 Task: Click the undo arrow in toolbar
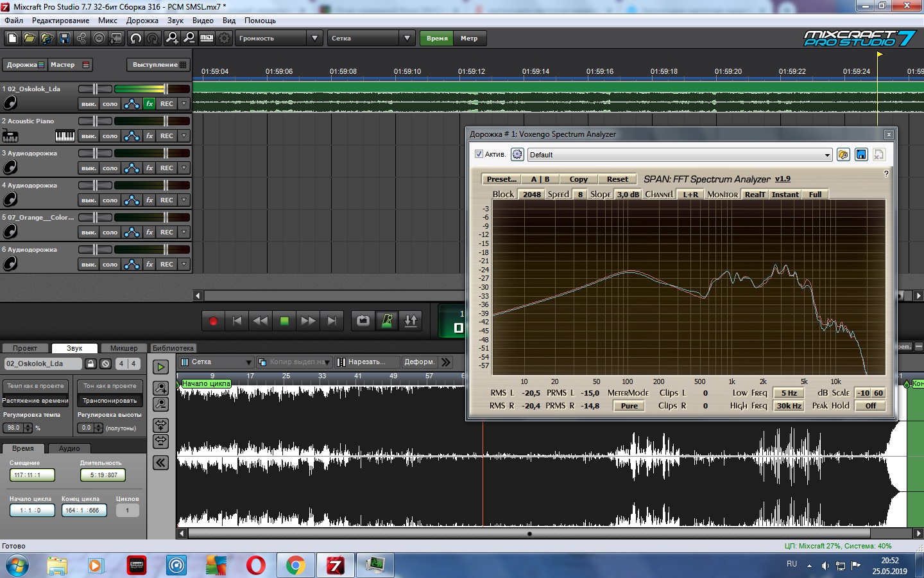click(135, 39)
